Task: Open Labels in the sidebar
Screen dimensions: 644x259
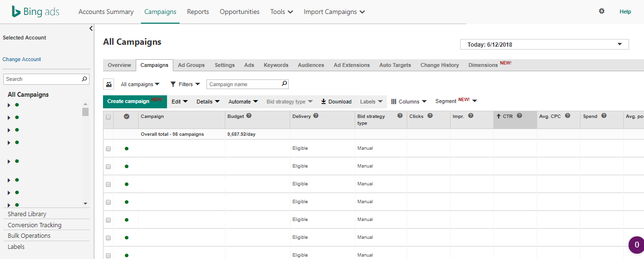Action: (16, 246)
